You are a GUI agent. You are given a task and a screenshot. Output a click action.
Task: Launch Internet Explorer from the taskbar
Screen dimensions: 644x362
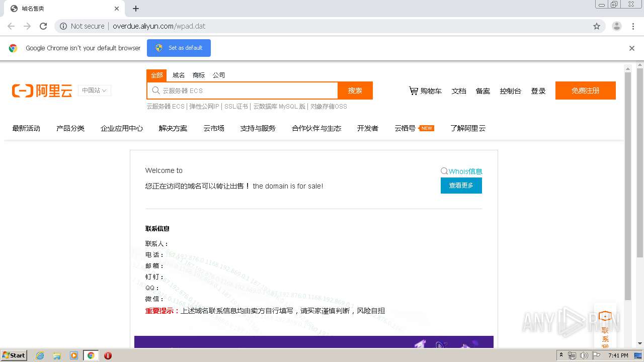40,355
